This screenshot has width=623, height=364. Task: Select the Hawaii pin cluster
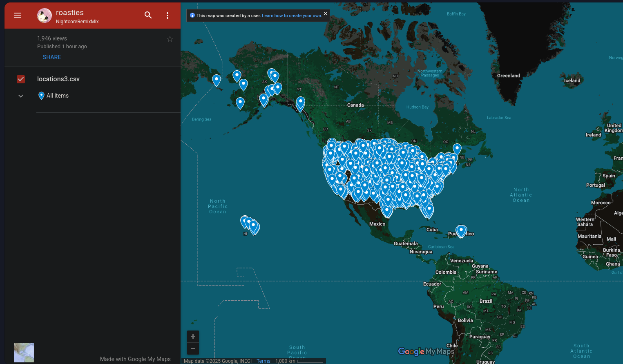coord(250,225)
